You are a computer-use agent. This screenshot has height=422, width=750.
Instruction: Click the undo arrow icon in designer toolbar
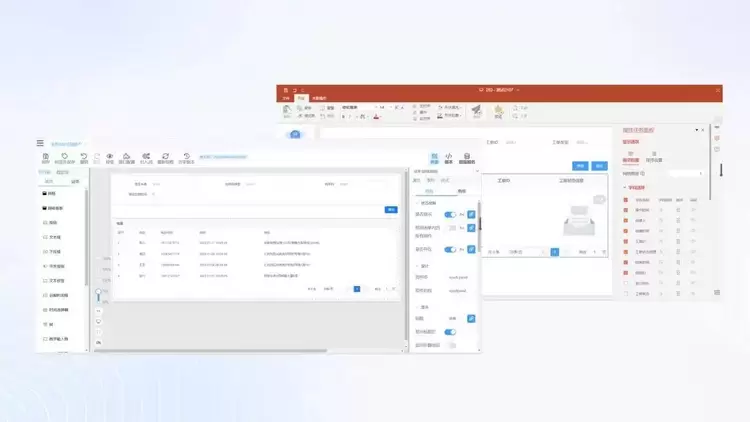click(84, 157)
